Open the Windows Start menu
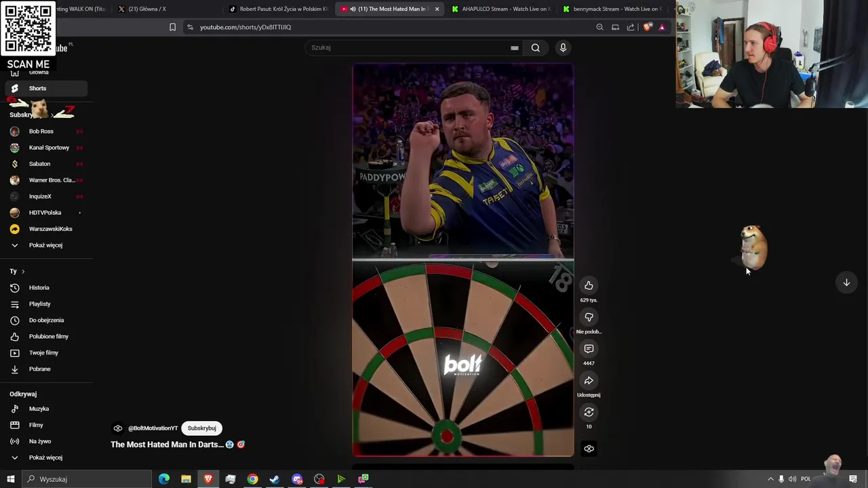 (x=11, y=479)
